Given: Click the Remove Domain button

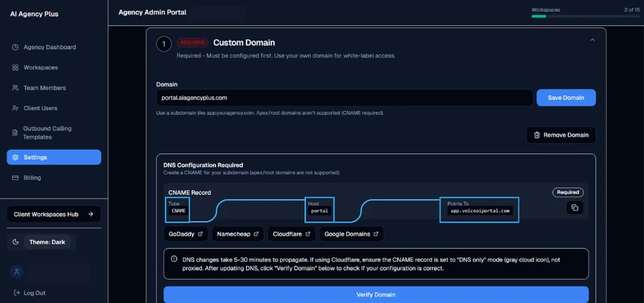Looking at the screenshot, I should (x=561, y=135).
